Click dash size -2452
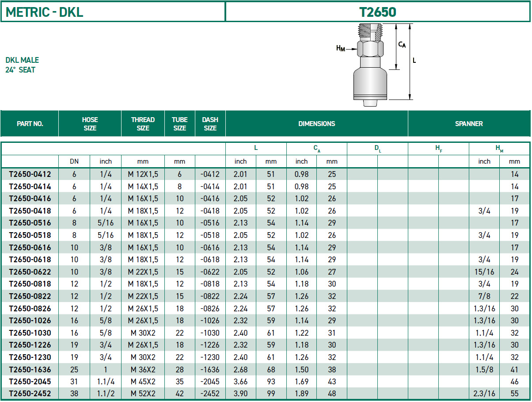The height and width of the screenshot is (402, 532). click(210, 394)
